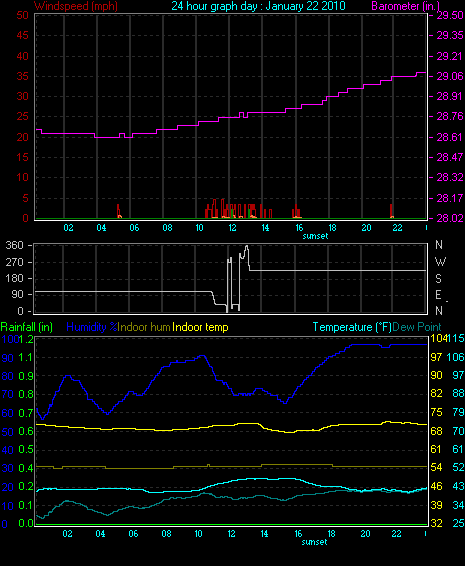Click the Temperature (°F) legend label
Image resolution: width=465 pixels, height=566 pixels.
pyautogui.click(x=352, y=327)
